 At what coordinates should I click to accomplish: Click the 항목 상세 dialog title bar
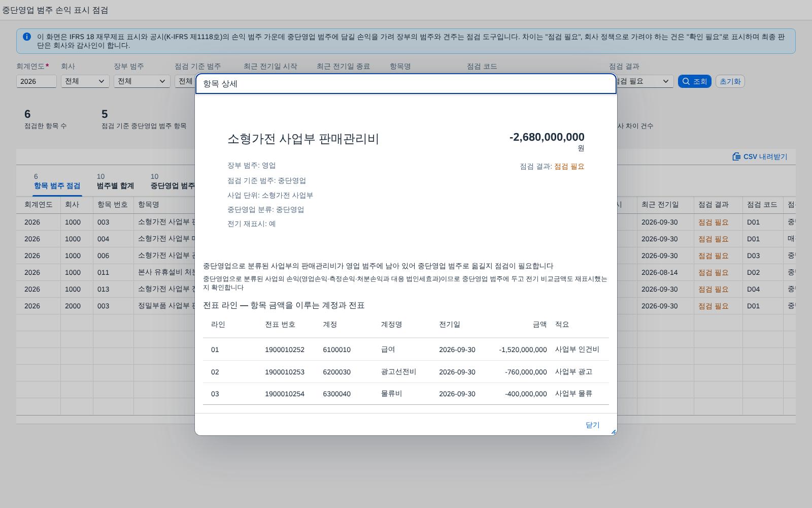(406, 84)
